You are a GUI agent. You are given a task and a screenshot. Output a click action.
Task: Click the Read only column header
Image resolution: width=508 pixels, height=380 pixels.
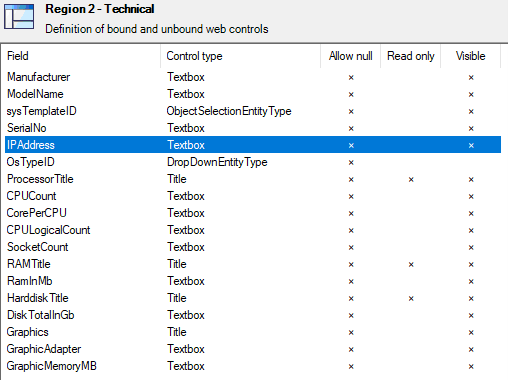point(411,56)
